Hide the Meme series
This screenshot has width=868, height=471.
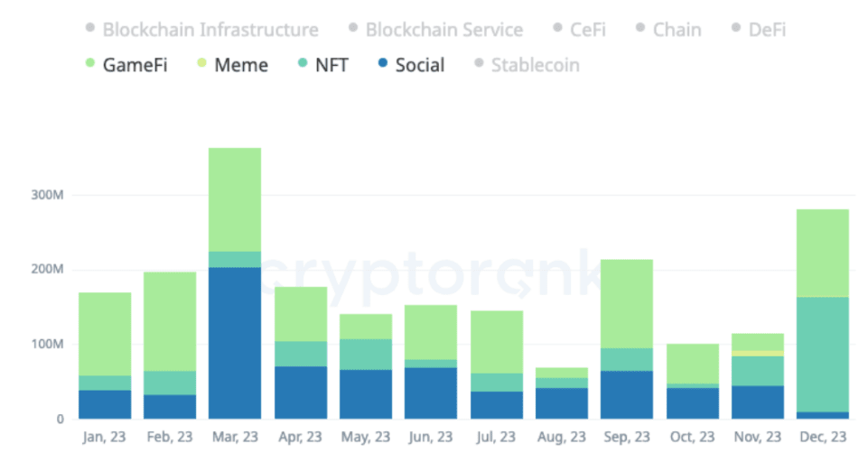pos(240,65)
